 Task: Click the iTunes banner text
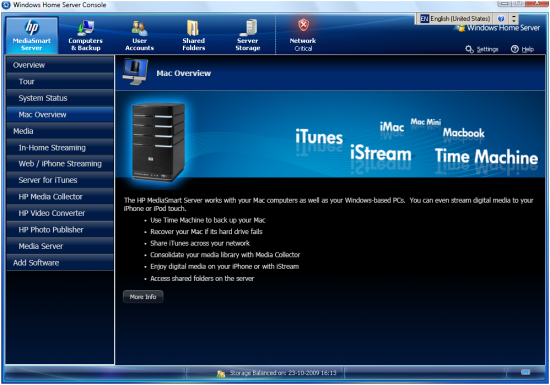click(319, 137)
